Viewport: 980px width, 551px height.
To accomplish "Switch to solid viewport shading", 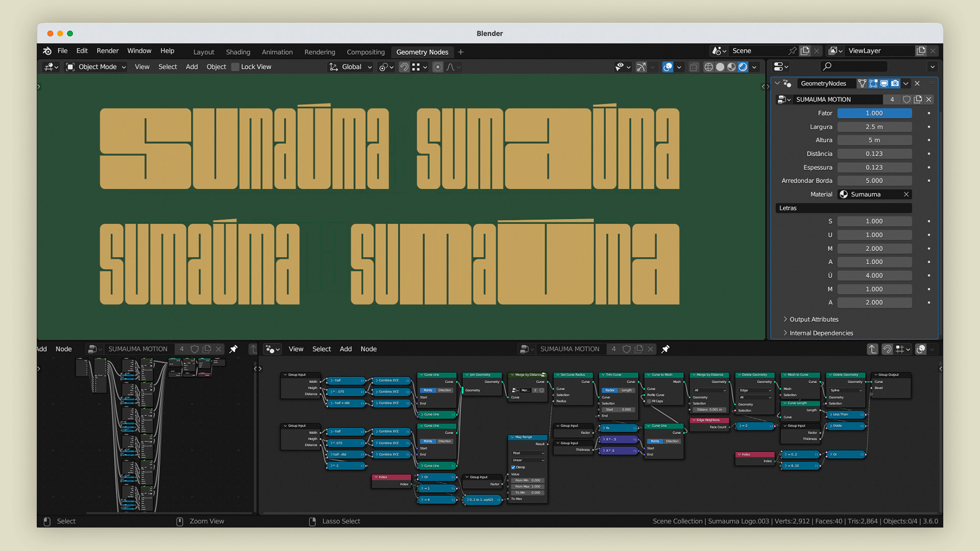I will (x=720, y=67).
